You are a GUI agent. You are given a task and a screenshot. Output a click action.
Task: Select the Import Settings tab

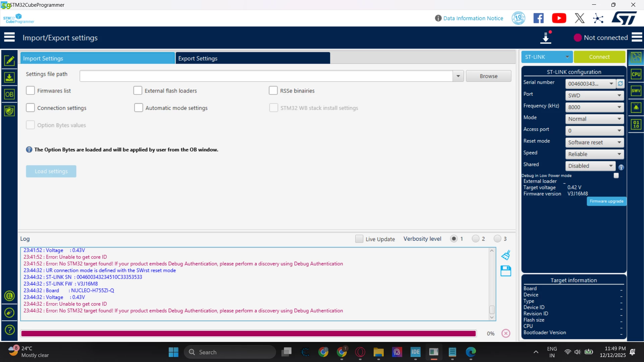coord(97,58)
